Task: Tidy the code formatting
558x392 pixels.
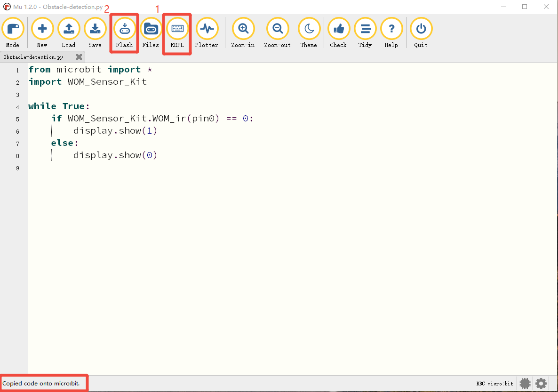Action: [365, 33]
